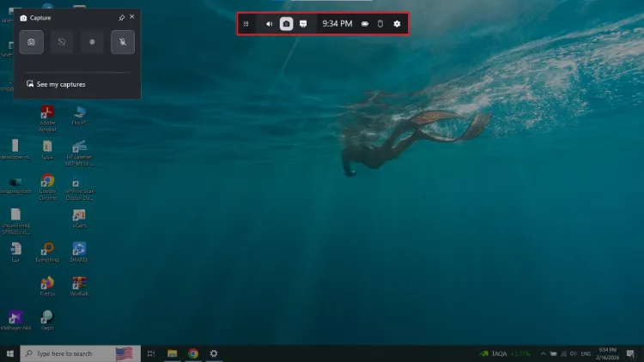Select the developer-o... file desktop icon

click(x=15, y=149)
